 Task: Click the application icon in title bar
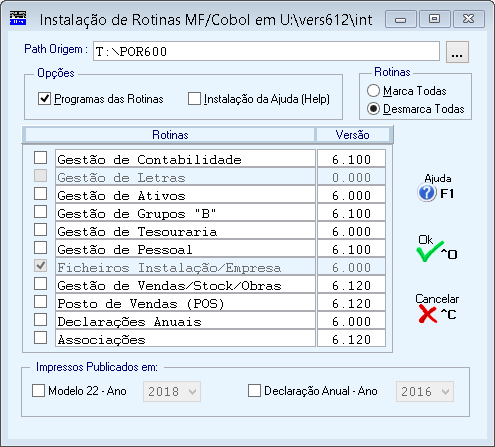coord(18,18)
